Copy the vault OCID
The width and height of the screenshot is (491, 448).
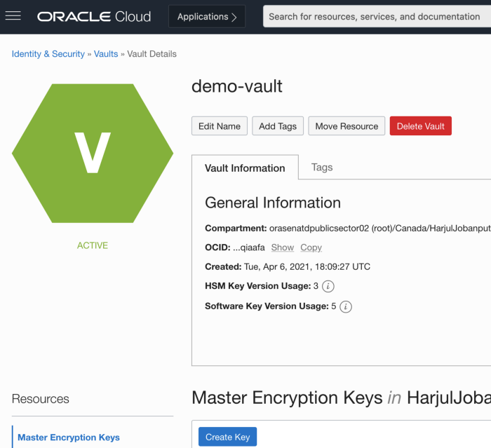311,247
